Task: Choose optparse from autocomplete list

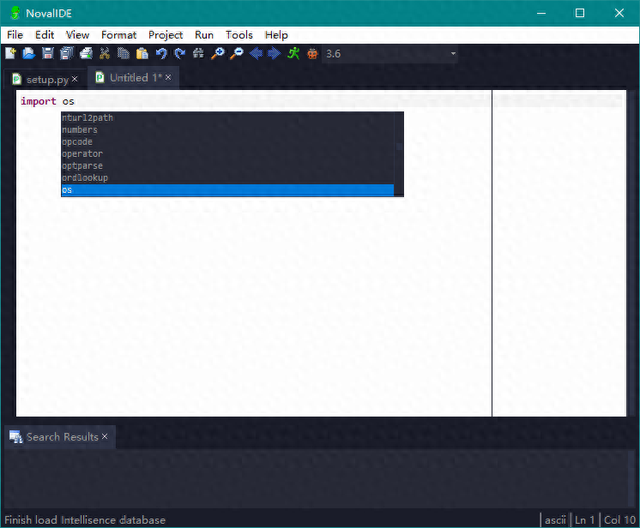Action: coord(227,166)
